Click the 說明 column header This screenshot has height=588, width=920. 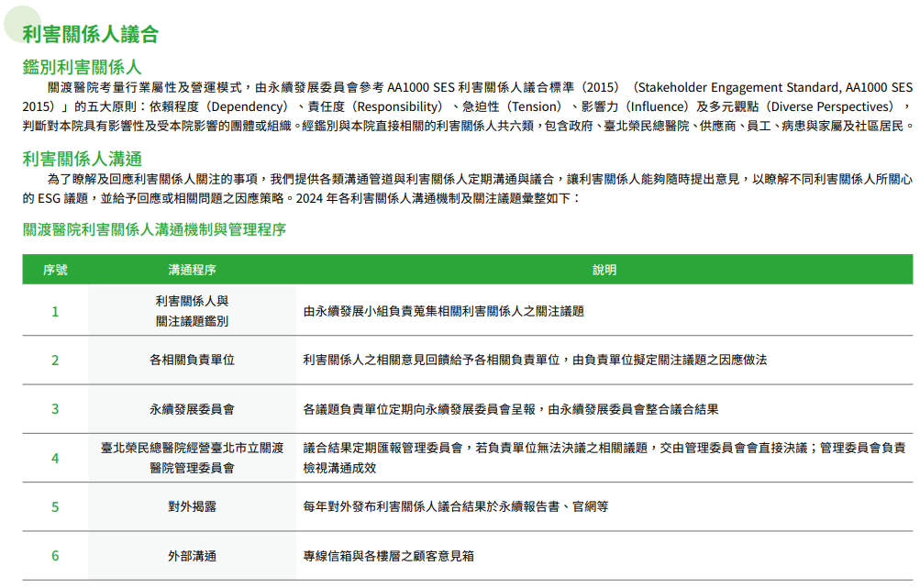coord(604,270)
